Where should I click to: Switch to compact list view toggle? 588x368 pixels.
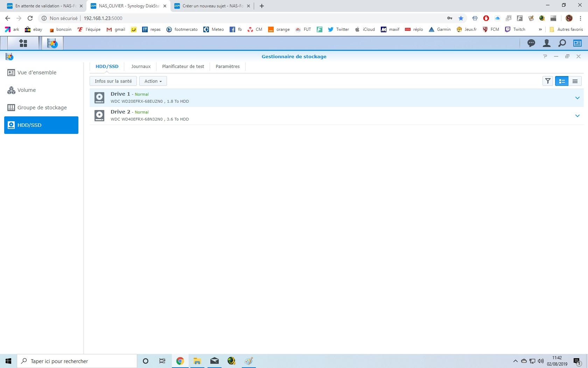pyautogui.click(x=575, y=81)
